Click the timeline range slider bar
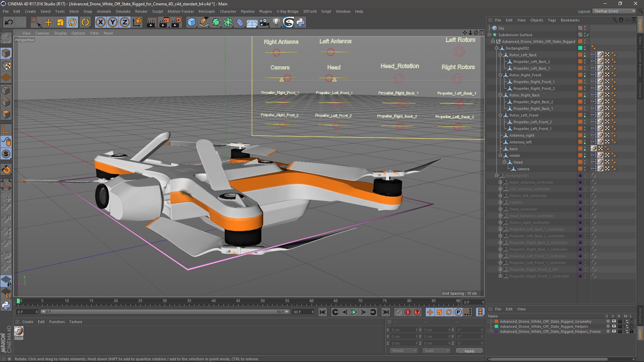This screenshot has width=644, height=362. pos(165,312)
